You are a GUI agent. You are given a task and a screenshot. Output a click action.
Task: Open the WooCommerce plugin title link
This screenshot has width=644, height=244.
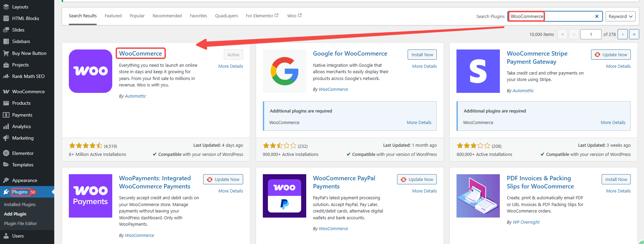click(140, 54)
